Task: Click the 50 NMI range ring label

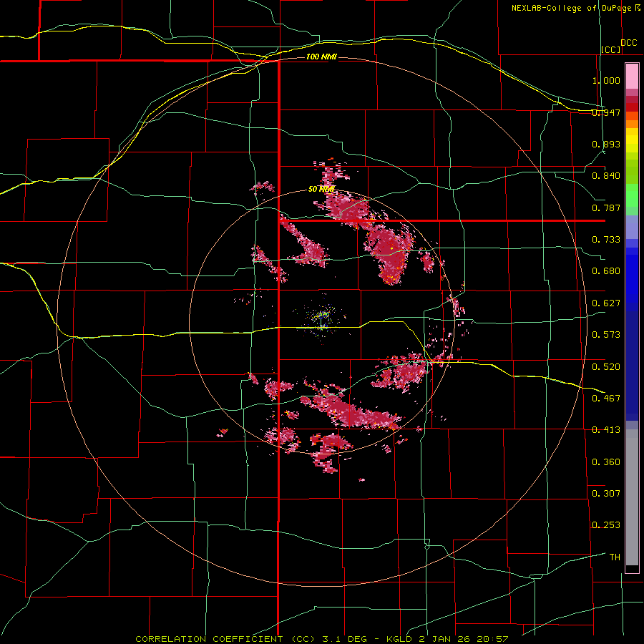Action: [x=321, y=190]
